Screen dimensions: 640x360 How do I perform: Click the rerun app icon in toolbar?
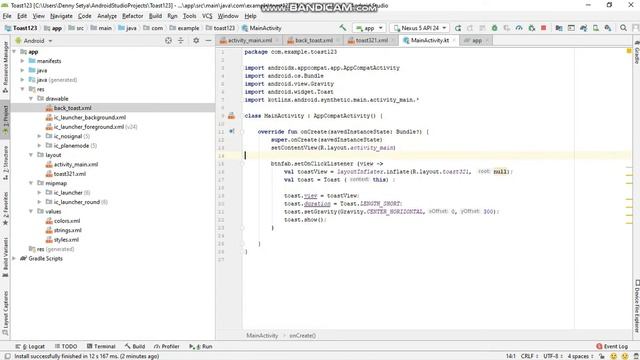pos(458,28)
